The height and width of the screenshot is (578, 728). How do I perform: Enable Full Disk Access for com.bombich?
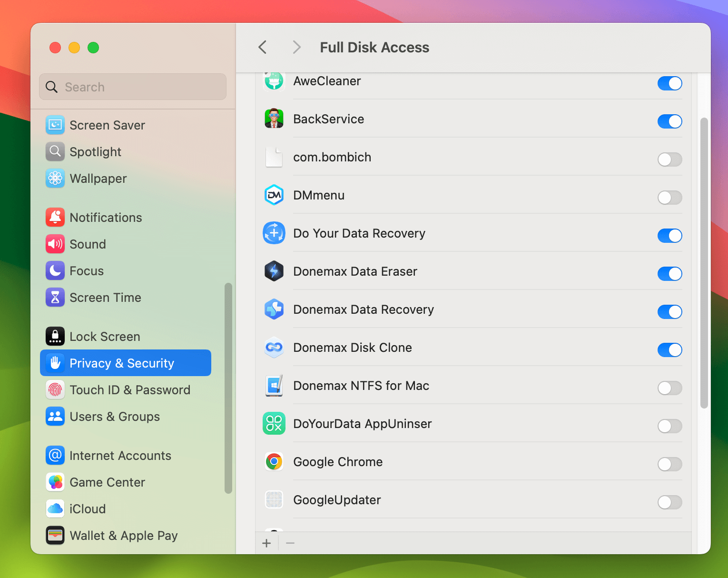click(x=669, y=159)
